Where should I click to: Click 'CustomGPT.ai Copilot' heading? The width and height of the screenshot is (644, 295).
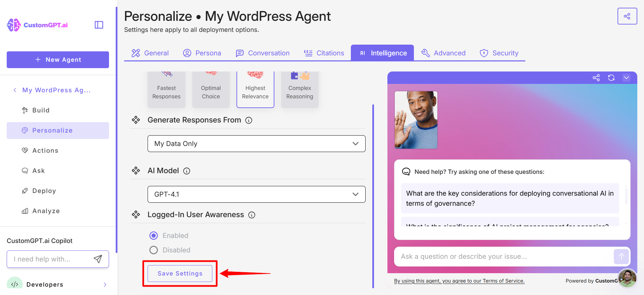click(40, 241)
